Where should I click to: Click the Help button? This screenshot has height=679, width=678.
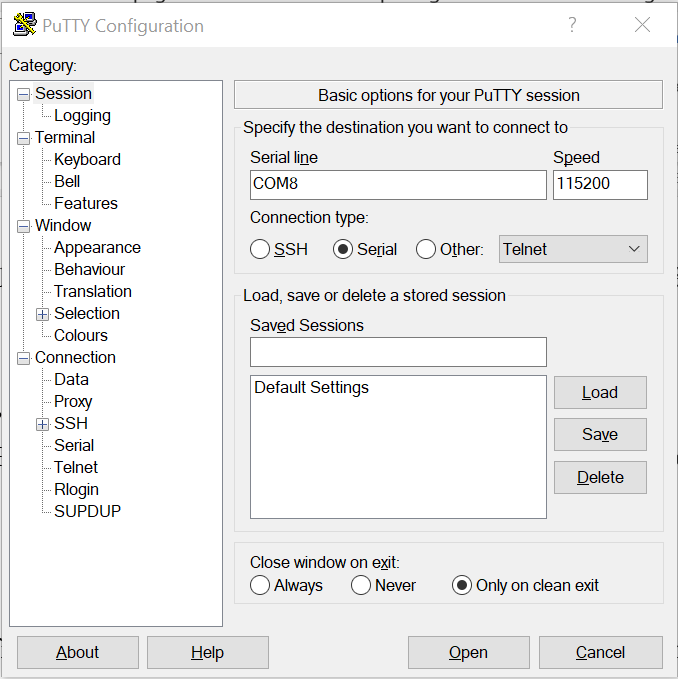tap(208, 652)
